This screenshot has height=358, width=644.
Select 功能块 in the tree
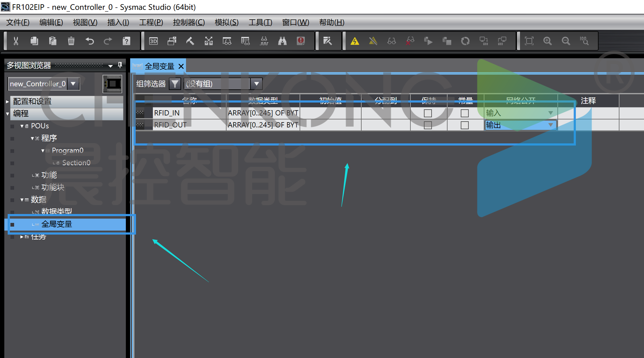tap(53, 187)
